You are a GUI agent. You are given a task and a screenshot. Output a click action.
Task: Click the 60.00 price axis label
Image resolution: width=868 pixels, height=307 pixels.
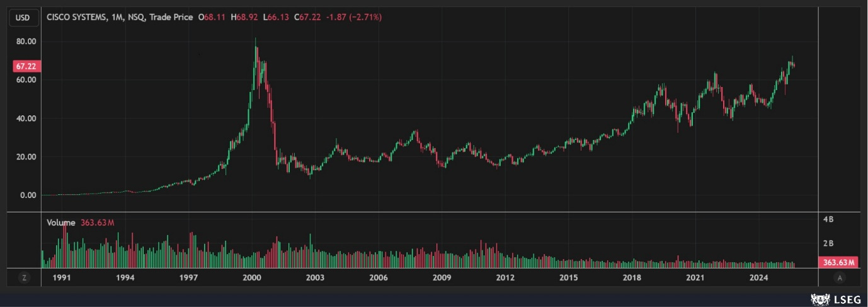[26, 80]
